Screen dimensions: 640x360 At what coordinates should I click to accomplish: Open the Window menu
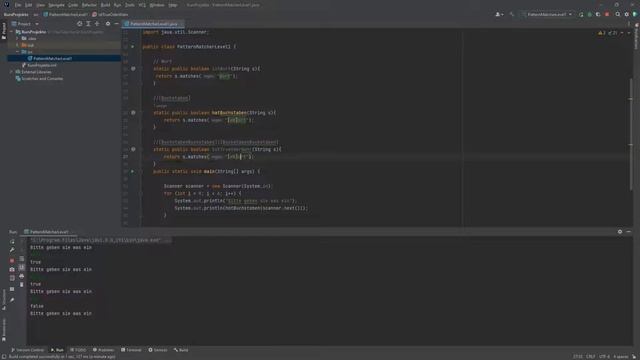coord(157,5)
